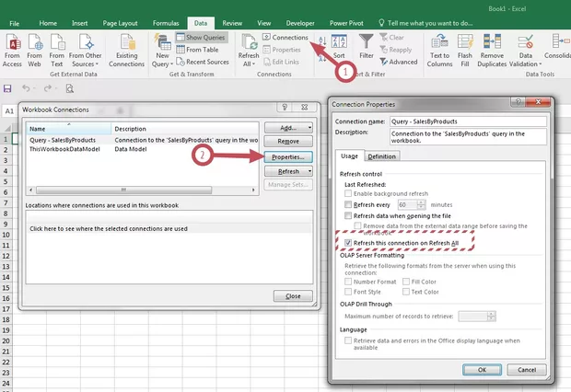The height and width of the screenshot is (392, 571).
Task: Open the Refresh All dropdown
Action: coord(249,63)
